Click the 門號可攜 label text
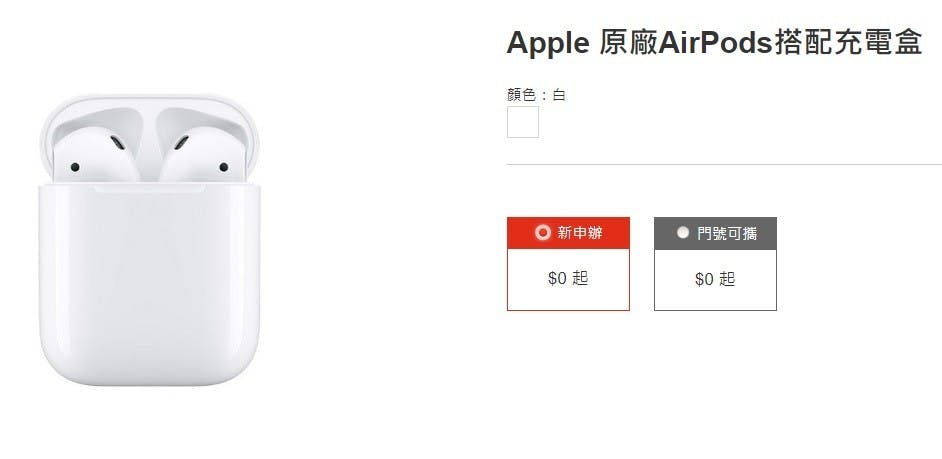942x459 pixels. (x=727, y=233)
